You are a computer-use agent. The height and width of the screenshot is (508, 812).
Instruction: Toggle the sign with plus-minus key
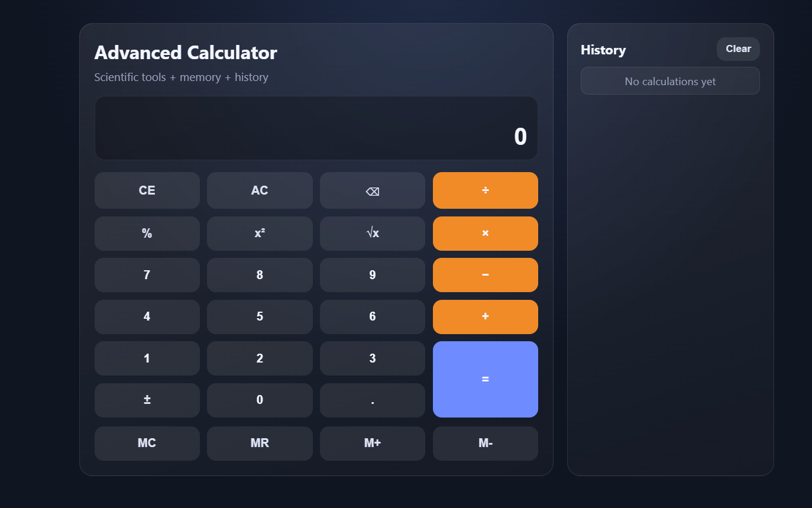click(x=147, y=400)
